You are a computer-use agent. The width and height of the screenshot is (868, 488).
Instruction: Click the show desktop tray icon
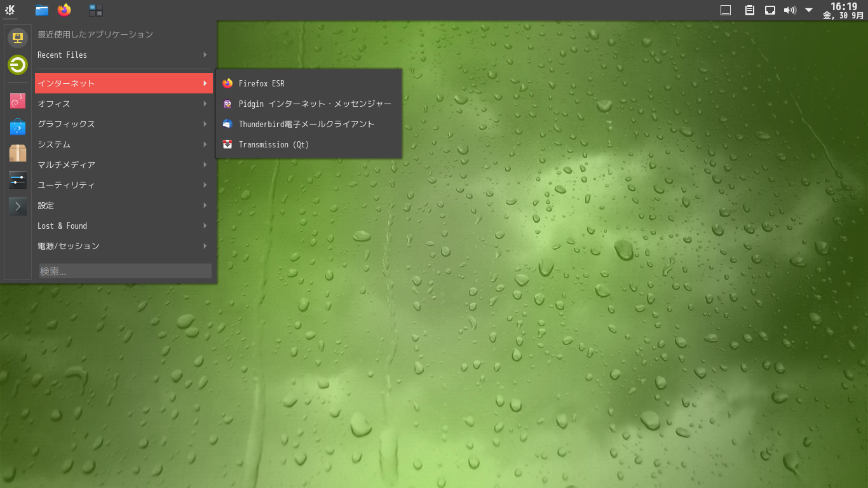coord(726,10)
